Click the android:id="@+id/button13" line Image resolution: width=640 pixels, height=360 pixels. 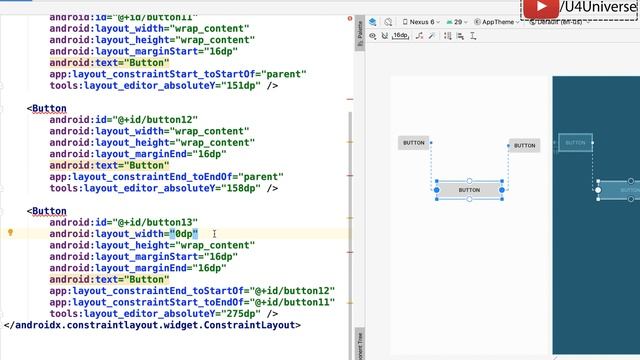[x=124, y=222]
